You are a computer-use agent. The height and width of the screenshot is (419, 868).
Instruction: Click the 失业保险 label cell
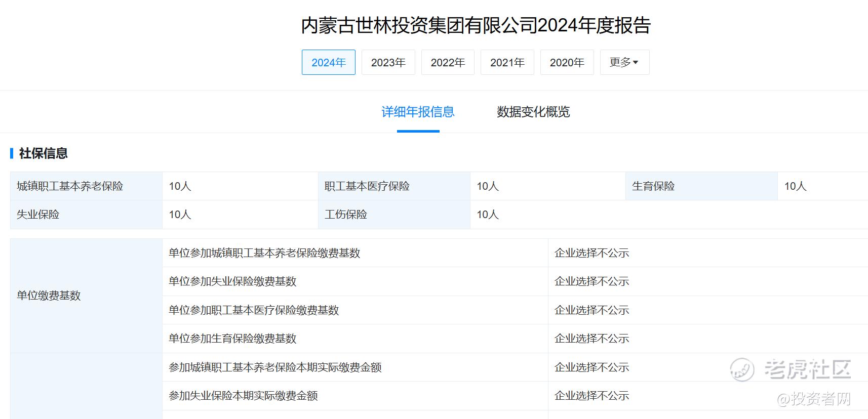[x=86, y=215]
